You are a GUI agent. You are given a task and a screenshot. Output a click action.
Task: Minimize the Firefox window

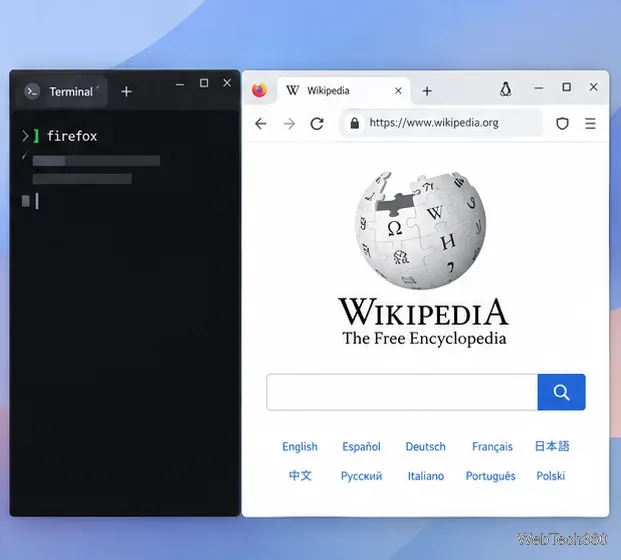pyautogui.click(x=539, y=88)
